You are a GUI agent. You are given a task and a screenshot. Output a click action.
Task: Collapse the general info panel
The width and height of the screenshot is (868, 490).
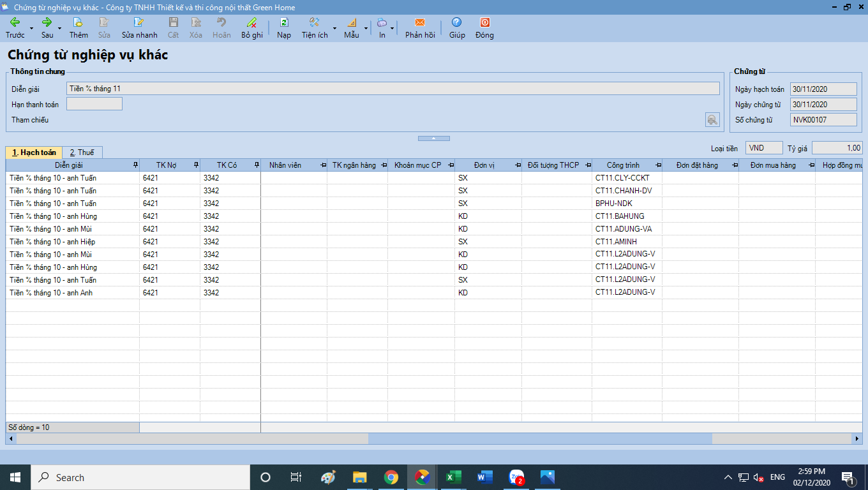433,138
